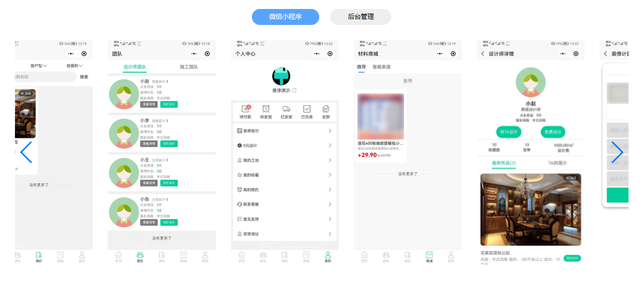Switch to the 后台管理 tab
Viewport: 644px width, 283px height.
pos(361,16)
